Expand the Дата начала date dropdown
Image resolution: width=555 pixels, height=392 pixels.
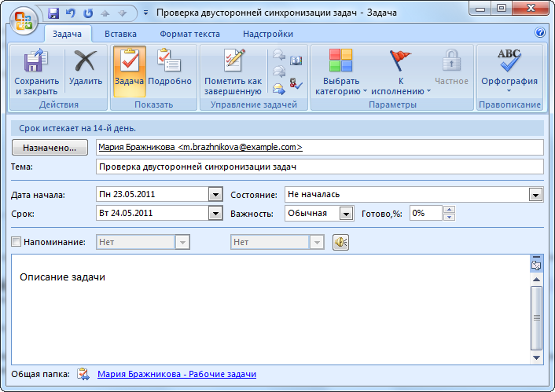coord(216,194)
